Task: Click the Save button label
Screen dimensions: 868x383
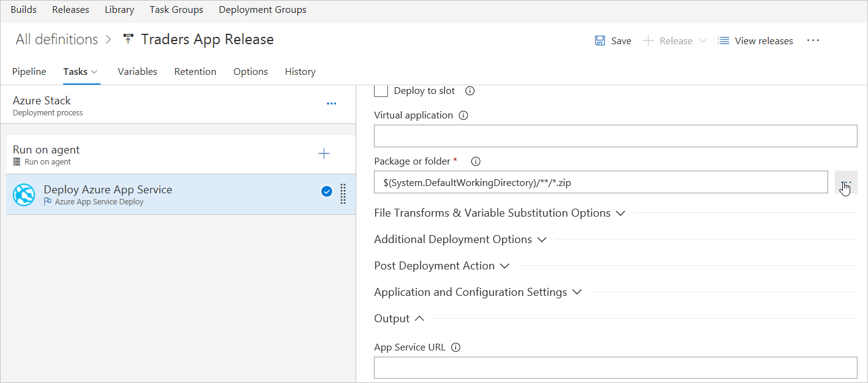Action: tap(621, 41)
